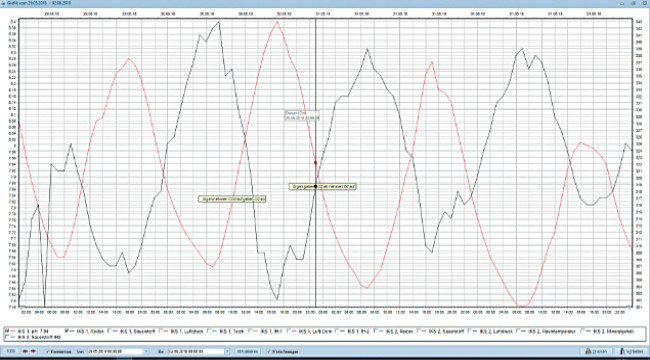
Task: Click the yellow comment box left of the cursor line
Action: point(232,199)
